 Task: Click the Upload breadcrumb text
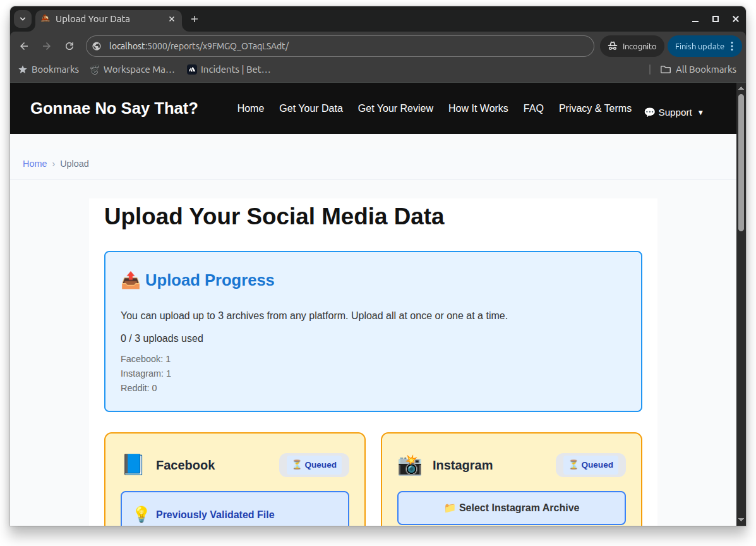(75, 164)
